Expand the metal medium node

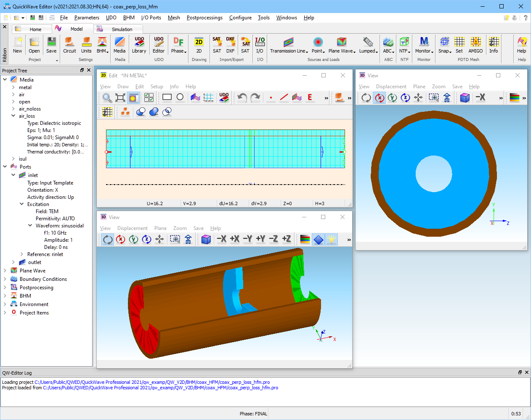pos(13,87)
